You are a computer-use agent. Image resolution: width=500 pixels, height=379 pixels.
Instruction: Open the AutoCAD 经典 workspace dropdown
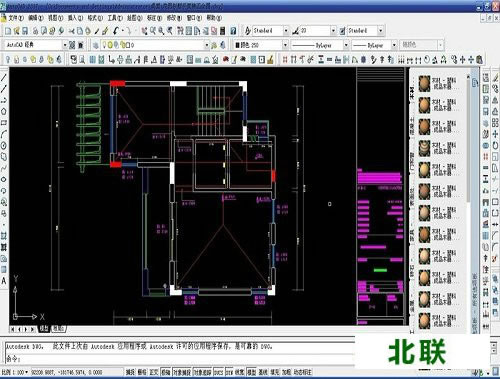click(65, 45)
